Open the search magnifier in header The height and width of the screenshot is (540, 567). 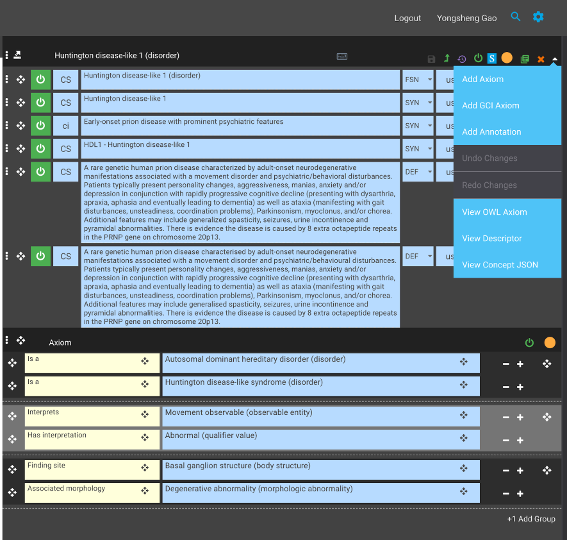coord(515,17)
